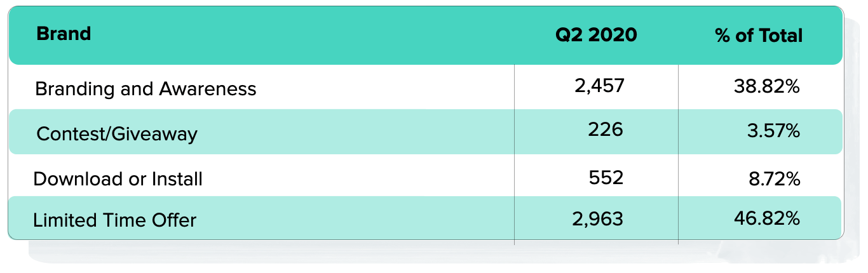Click the Q2 2020 column header

pyautogui.click(x=596, y=35)
